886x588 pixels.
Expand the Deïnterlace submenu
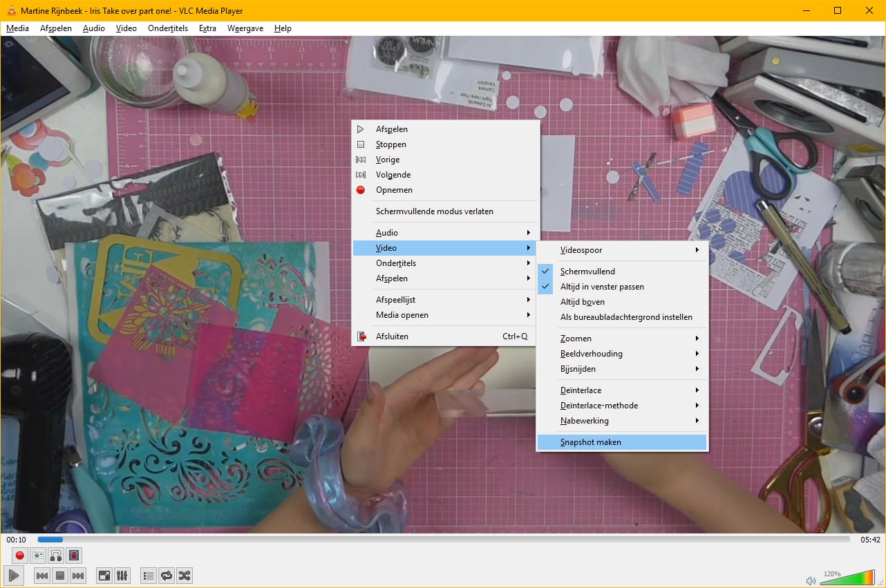coord(622,390)
